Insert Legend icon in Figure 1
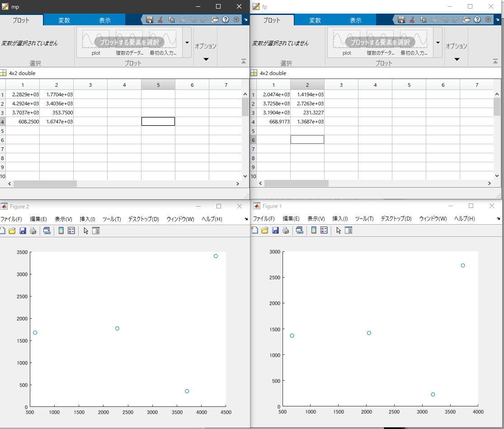The image size is (504, 429). 324,230
